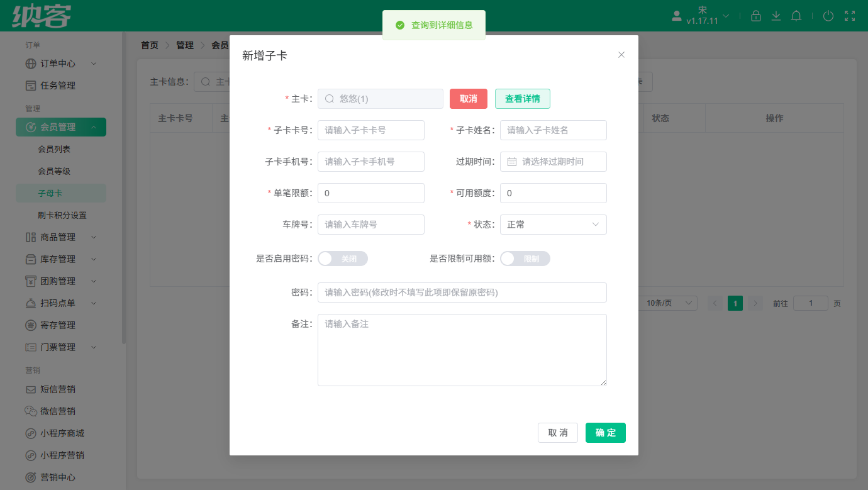Click the 车牌号 input field
Viewport: 868px width, 490px height.
point(371,225)
